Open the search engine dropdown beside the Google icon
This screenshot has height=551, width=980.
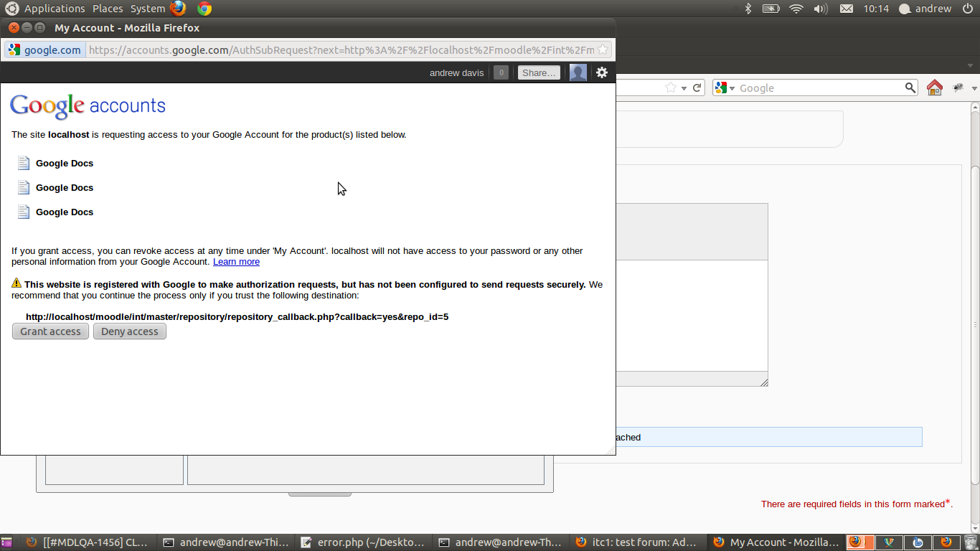pos(732,88)
